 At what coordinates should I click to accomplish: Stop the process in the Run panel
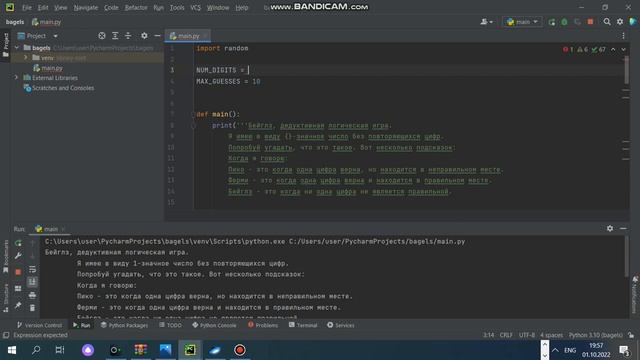[x=18, y=272]
